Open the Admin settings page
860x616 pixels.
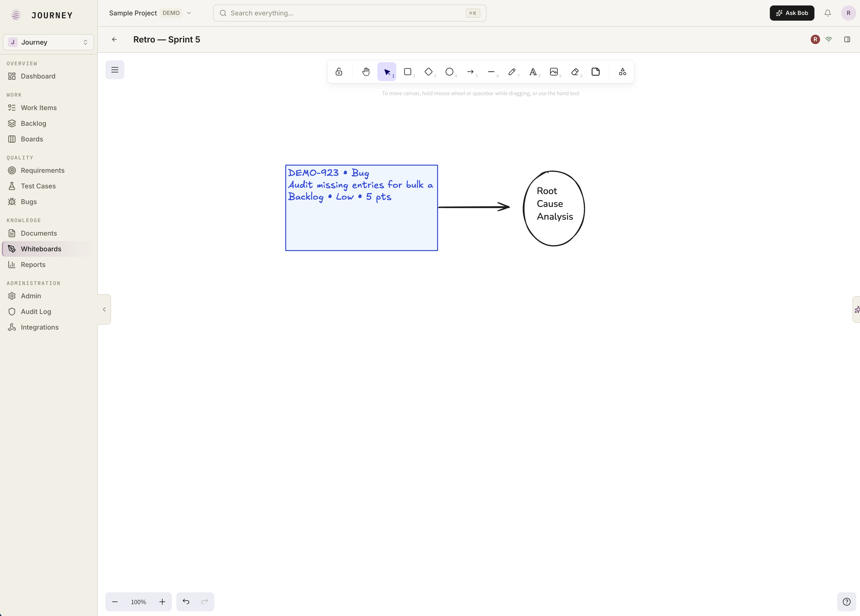[49, 296]
